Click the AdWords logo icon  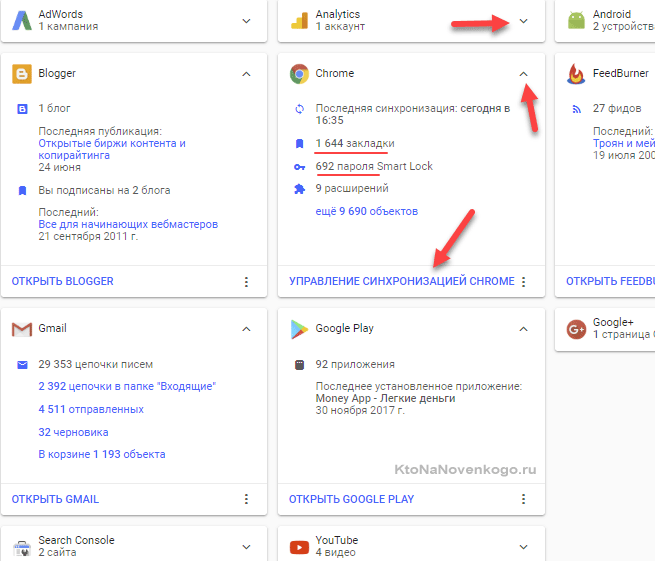click(x=22, y=20)
